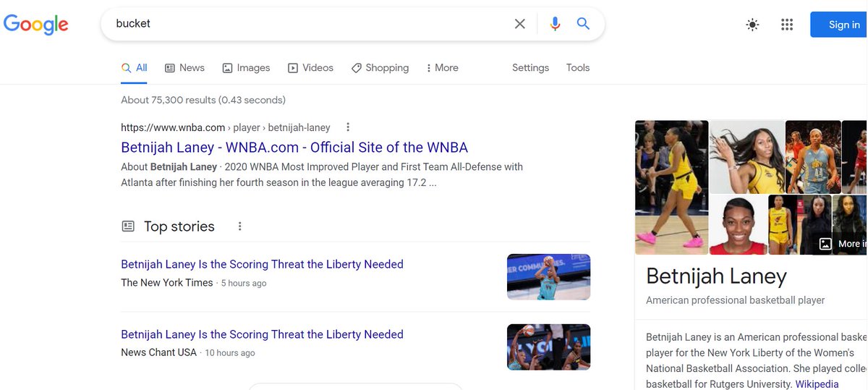This screenshot has width=868, height=390.
Task: Open New York Times Laney story link
Action: coord(262,264)
